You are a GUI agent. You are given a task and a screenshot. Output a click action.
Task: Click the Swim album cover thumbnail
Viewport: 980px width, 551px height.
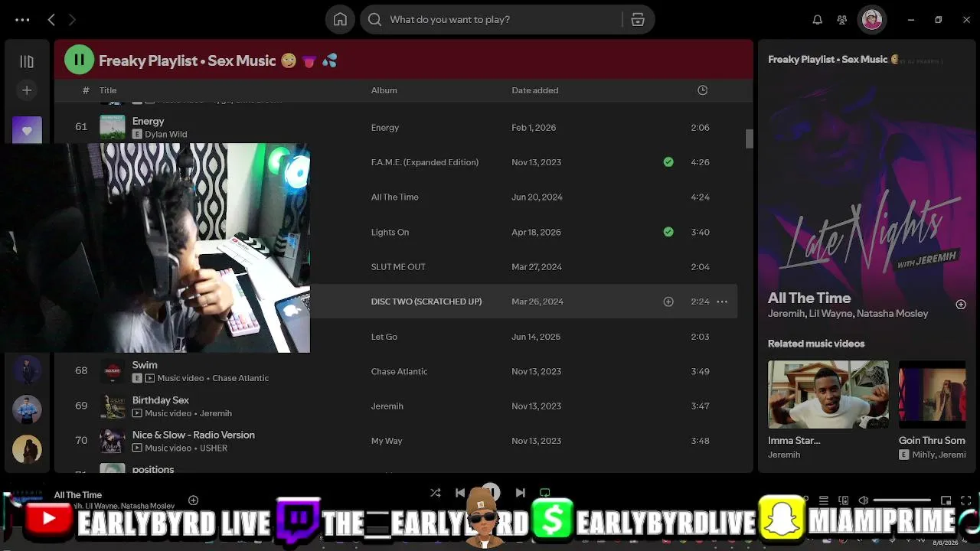[113, 371]
